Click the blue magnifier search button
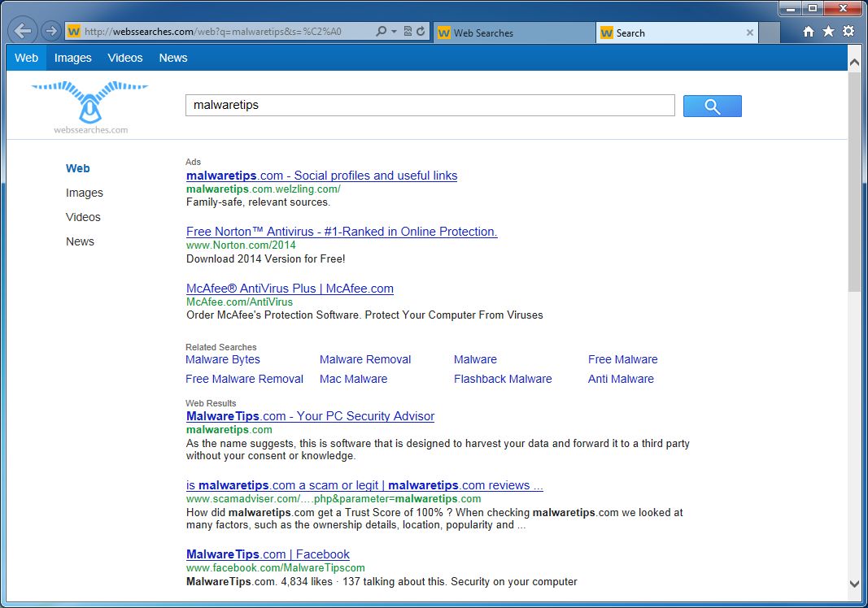The image size is (868, 608). click(713, 106)
